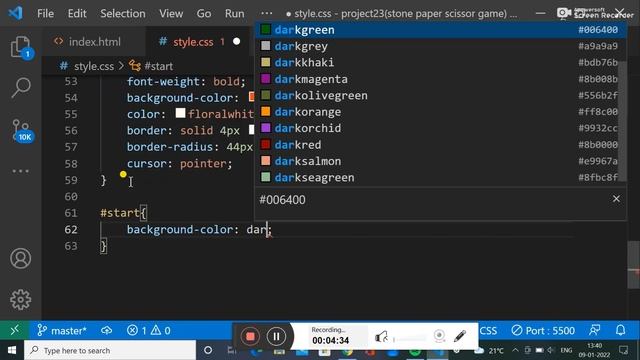Open Cortana circle icon in taskbar
This screenshot has height=360, width=640.
click(x=208, y=350)
